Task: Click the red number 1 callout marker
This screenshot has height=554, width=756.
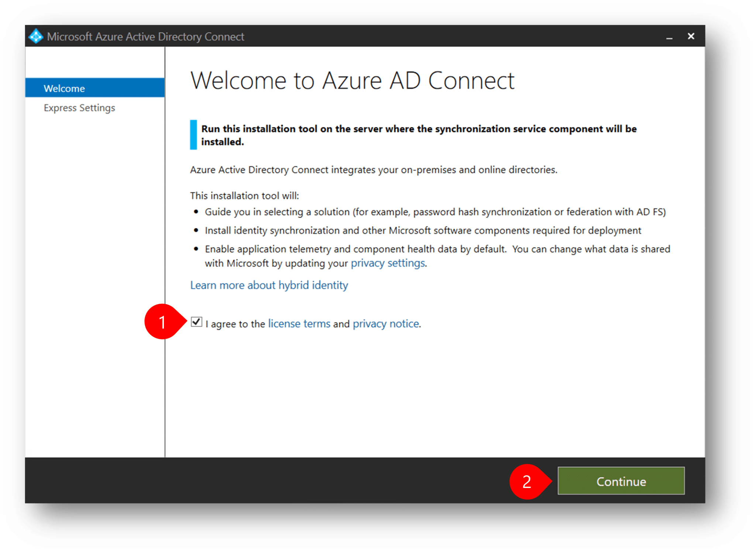Action: coord(162,322)
